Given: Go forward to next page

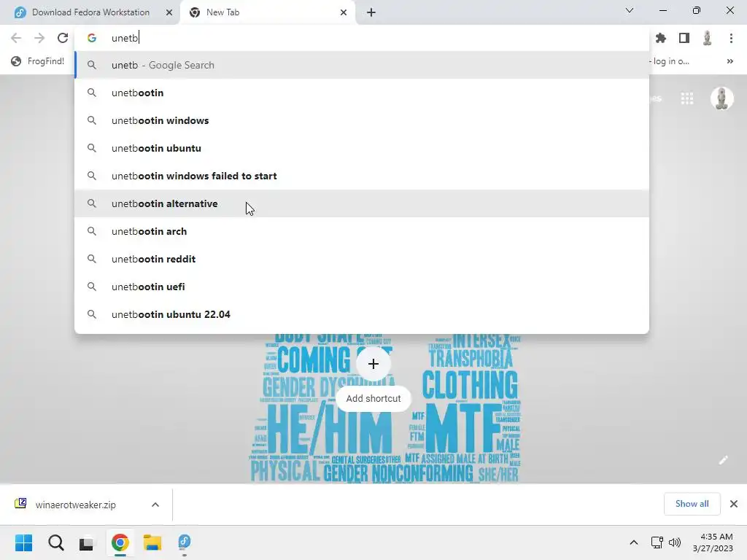Looking at the screenshot, I should tap(39, 38).
